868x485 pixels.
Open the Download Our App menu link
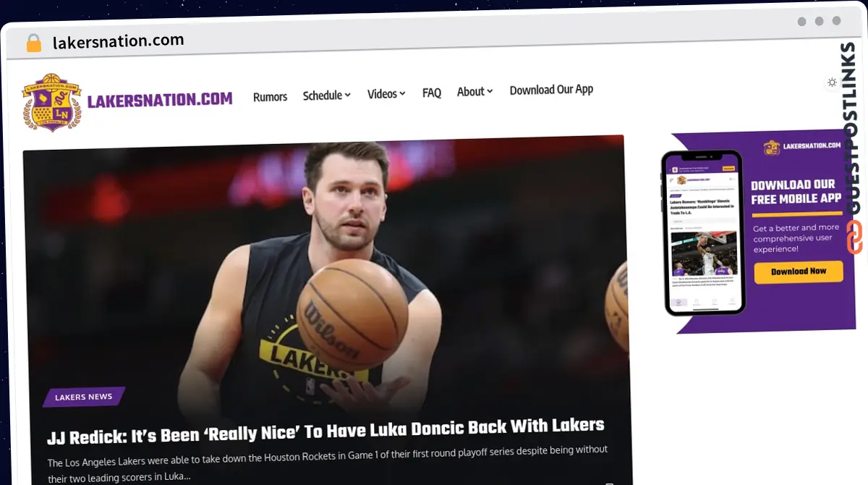(551, 90)
